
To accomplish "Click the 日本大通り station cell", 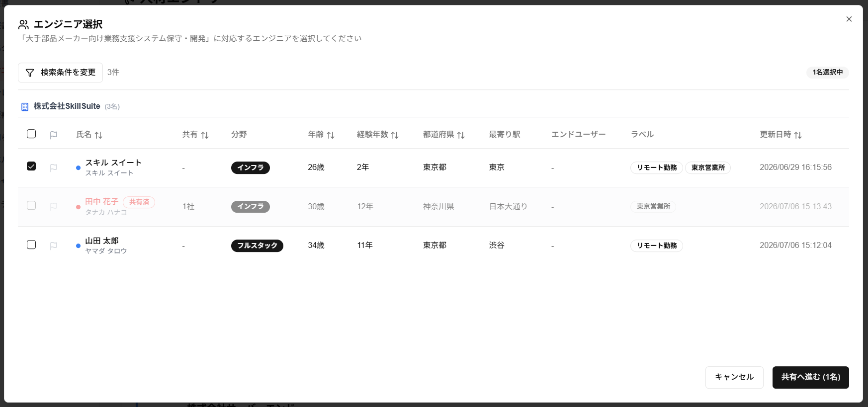I will tap(508, 207).
